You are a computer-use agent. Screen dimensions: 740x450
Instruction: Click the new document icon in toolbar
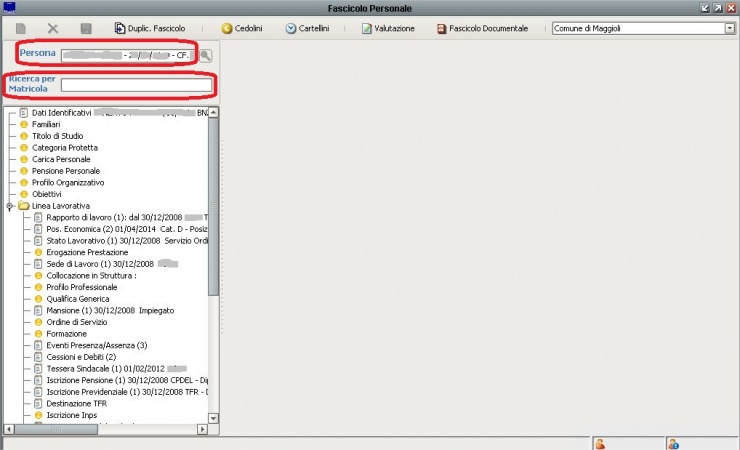[20, 28]
